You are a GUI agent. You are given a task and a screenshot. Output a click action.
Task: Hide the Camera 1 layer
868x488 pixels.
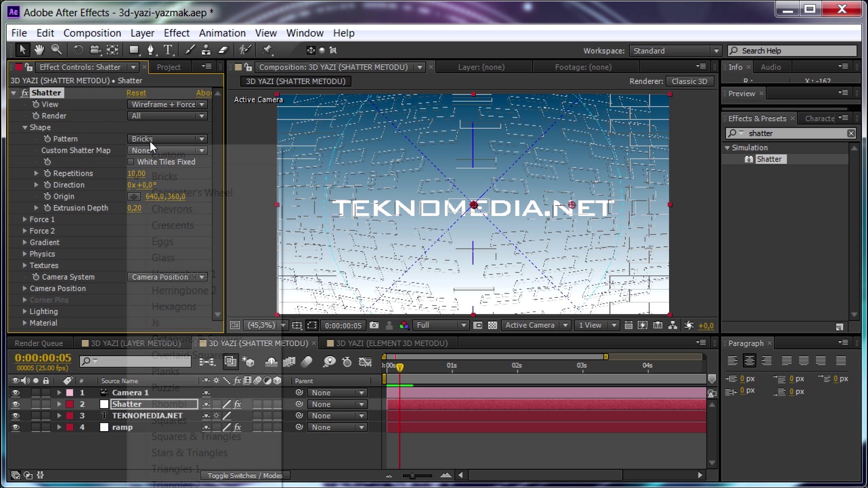coord(15,393)
